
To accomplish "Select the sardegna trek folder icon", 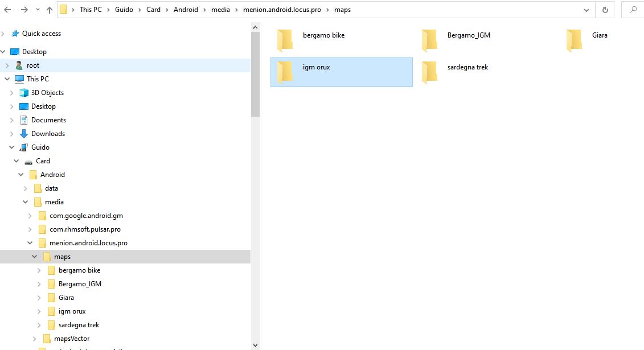I will coord(429,72).
